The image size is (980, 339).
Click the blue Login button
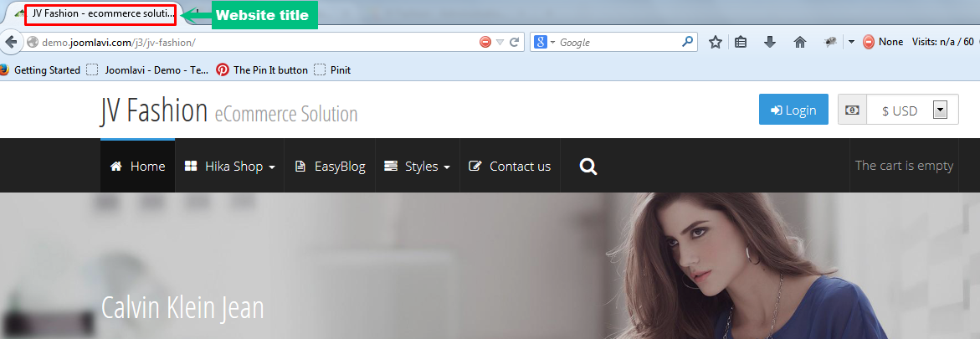tap(793, 110)
